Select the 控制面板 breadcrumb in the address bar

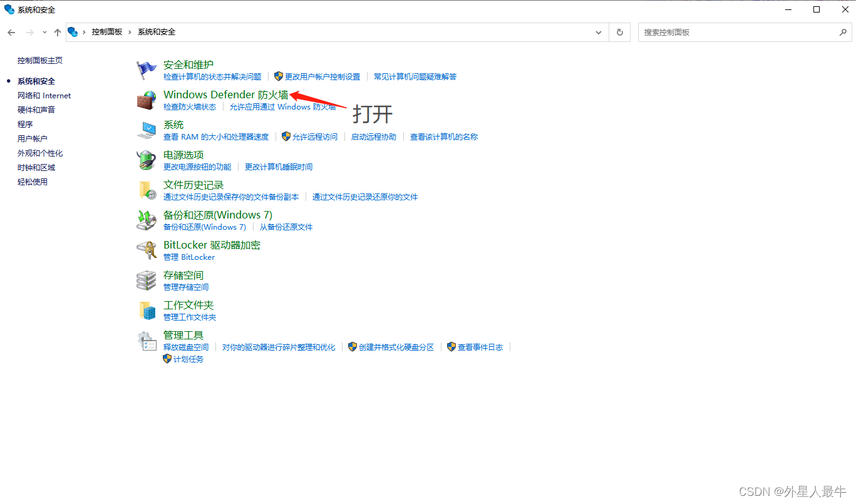107,32
